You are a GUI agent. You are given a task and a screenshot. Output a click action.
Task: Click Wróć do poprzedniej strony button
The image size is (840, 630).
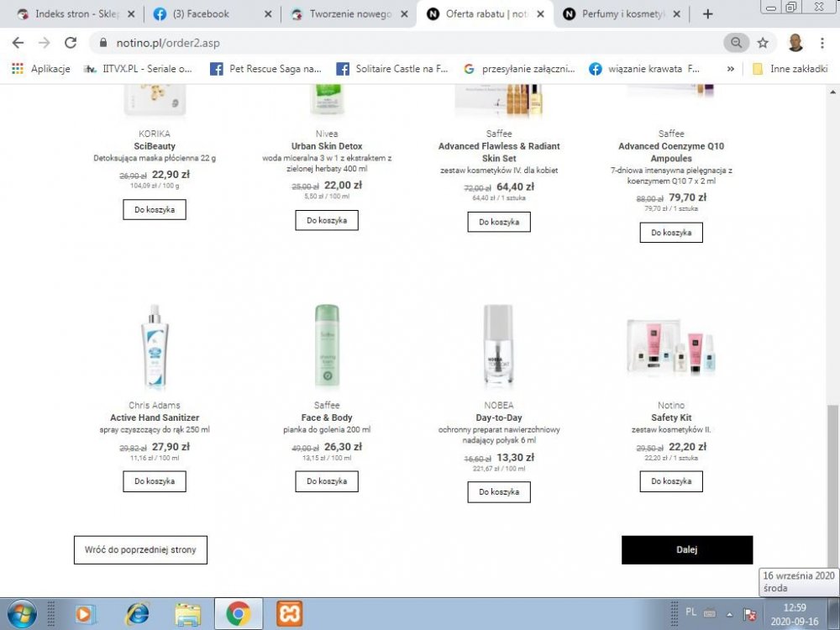pyautogui.click(x=140, y=549)
